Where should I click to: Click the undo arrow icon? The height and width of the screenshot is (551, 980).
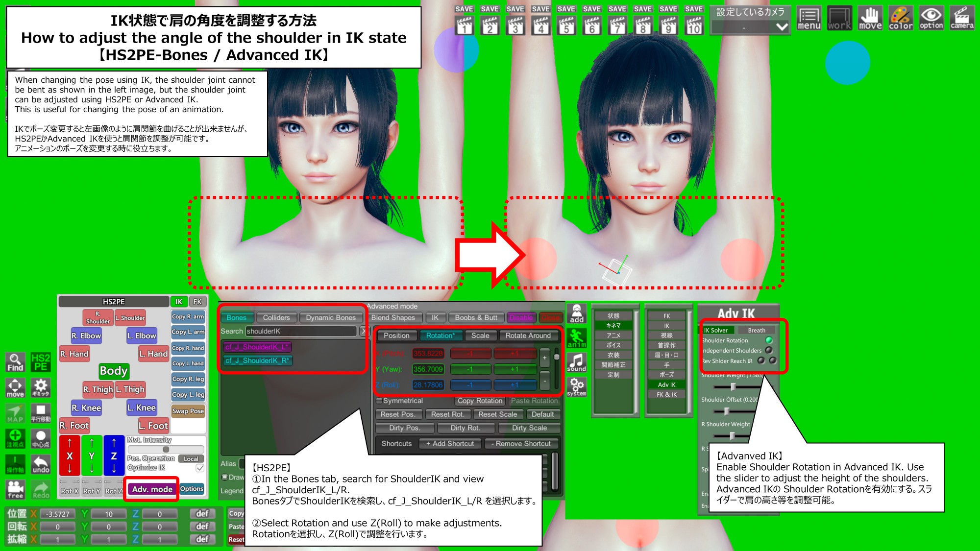41,464
